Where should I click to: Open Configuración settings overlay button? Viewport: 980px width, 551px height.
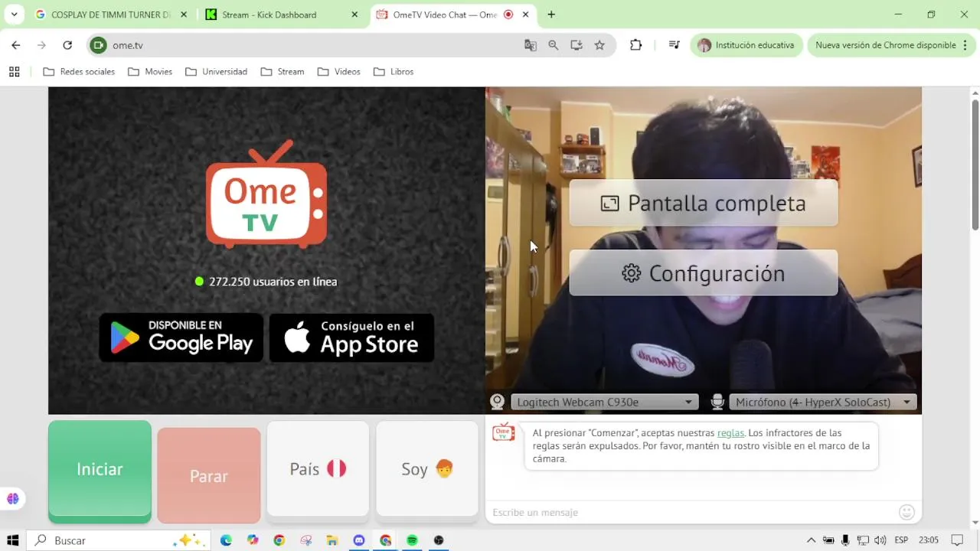(x=703, y=273)
